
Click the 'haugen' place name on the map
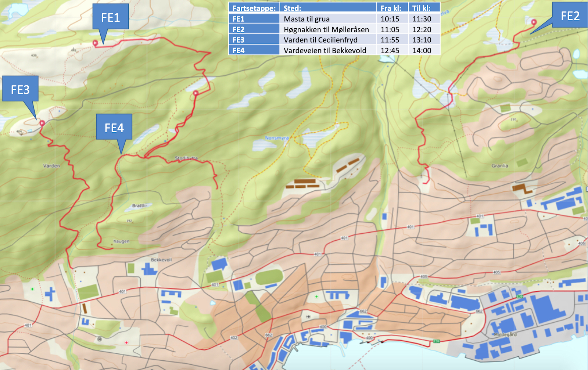tap(121, 241)
